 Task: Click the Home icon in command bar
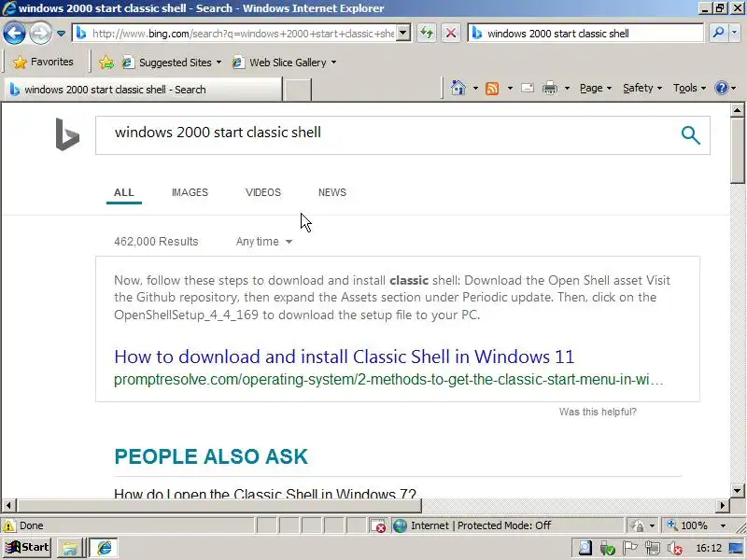(458, 88)
